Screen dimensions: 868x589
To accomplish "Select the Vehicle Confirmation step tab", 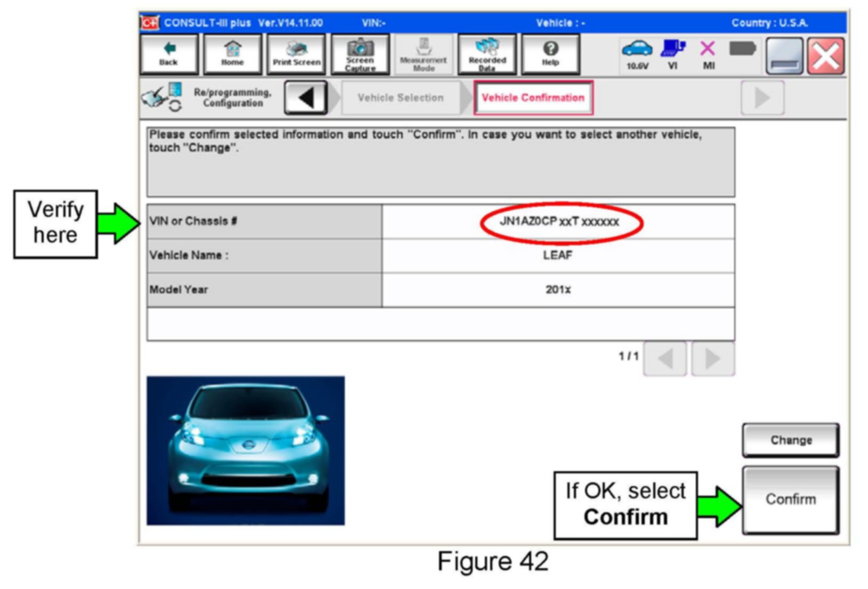I will coord(533,98).
